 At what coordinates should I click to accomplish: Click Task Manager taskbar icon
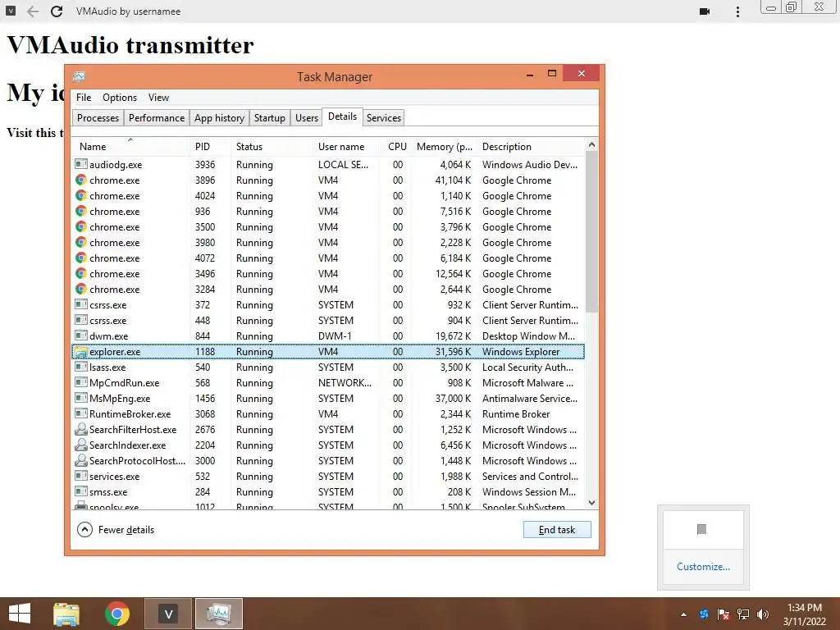coord(218,614)
